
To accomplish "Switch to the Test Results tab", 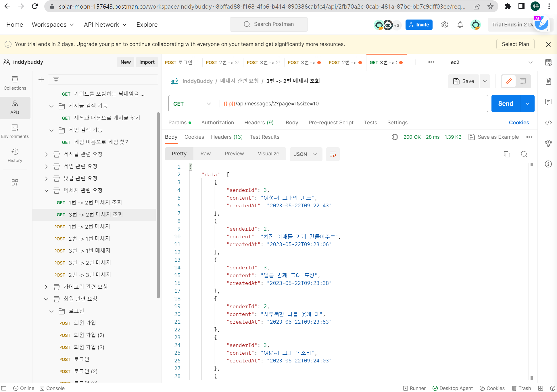I will point(264,137).
